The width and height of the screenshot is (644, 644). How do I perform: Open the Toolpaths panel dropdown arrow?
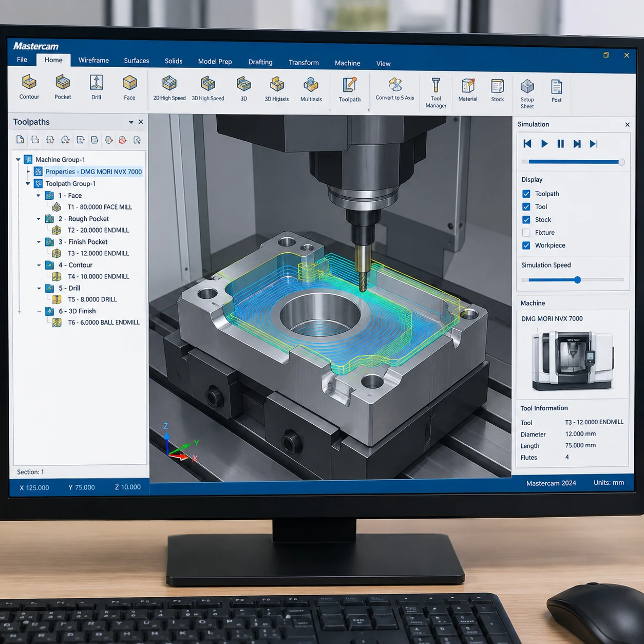point(131,122)
